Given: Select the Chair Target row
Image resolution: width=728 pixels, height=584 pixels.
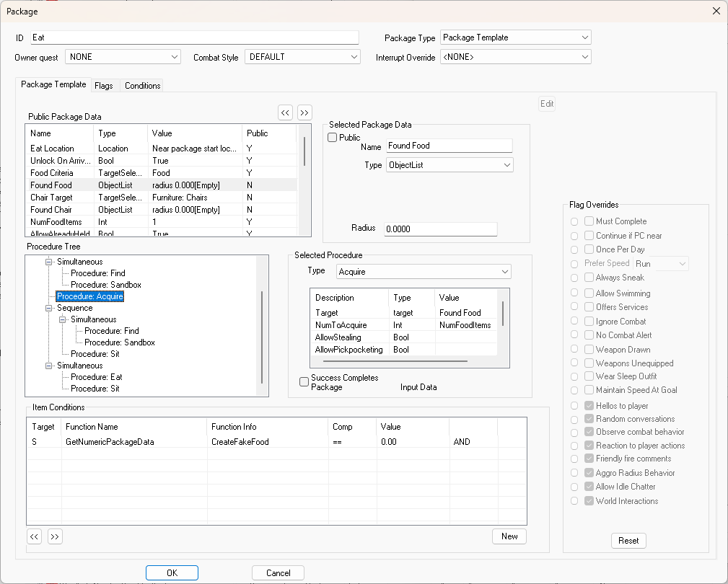Looking at the screenshot, I should (161, 198).
